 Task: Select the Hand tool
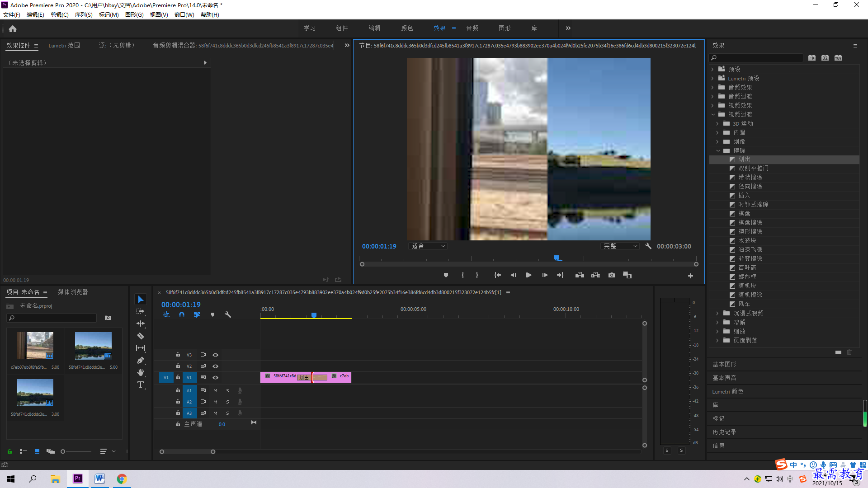coord(141,372)
